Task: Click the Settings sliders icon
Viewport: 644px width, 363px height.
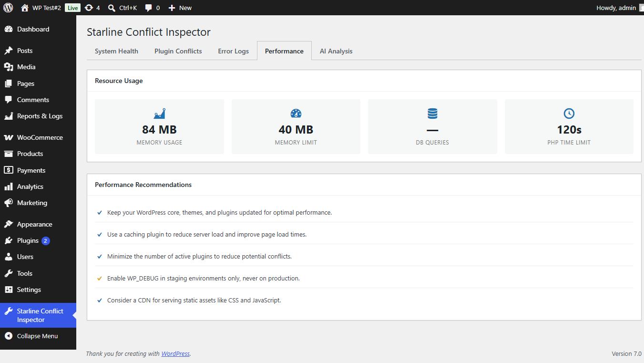Action: (x=9, y=290)
